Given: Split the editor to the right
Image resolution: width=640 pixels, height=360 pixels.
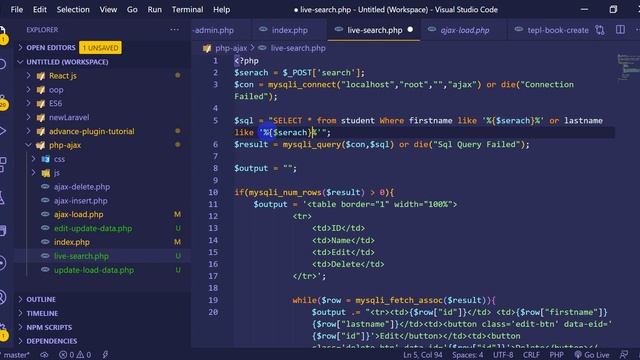Looking at the screenshot, I should [620, 30].
